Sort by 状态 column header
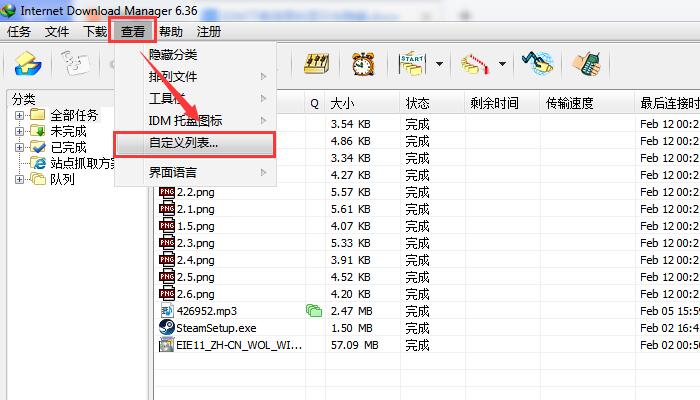 point(432,104)
